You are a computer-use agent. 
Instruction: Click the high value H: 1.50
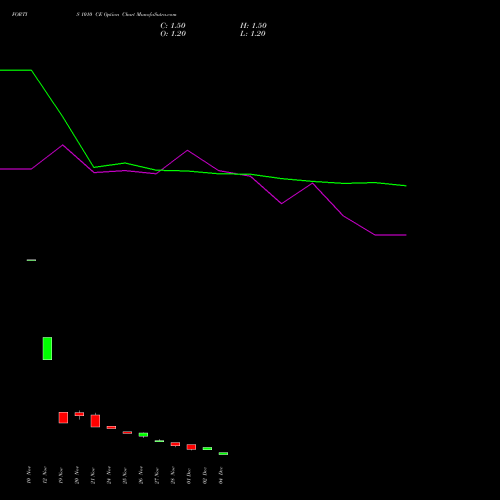pyautogui.click(x=253, y=26)
